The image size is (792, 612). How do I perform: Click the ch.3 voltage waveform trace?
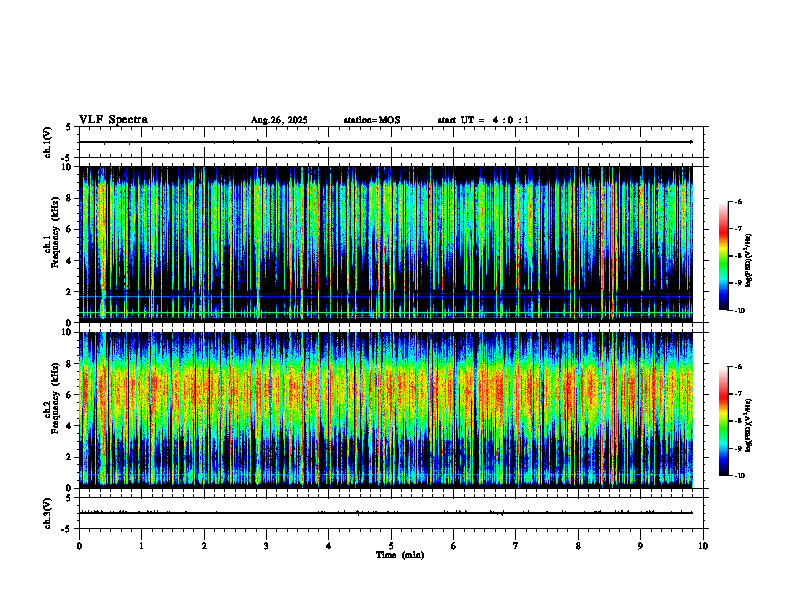pos(386,513)
